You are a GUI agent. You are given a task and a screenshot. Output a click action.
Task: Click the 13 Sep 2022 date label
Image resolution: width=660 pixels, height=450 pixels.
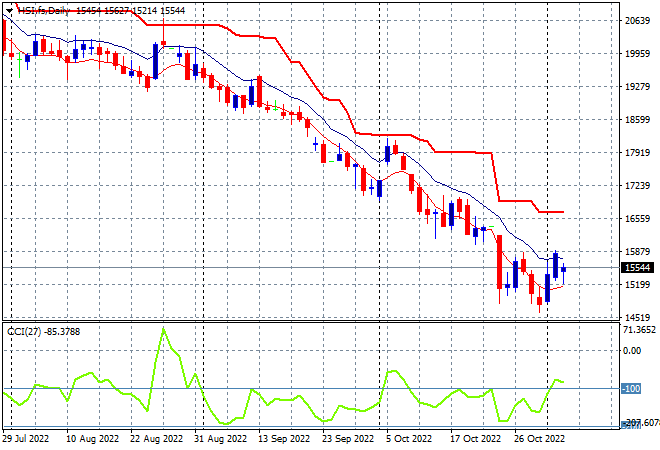click(284, 439)
